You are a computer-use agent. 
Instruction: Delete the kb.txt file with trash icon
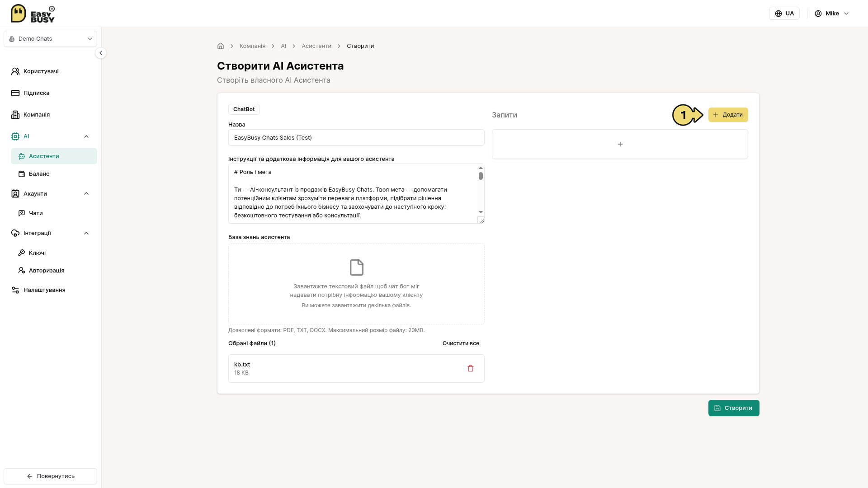[471, 368]
